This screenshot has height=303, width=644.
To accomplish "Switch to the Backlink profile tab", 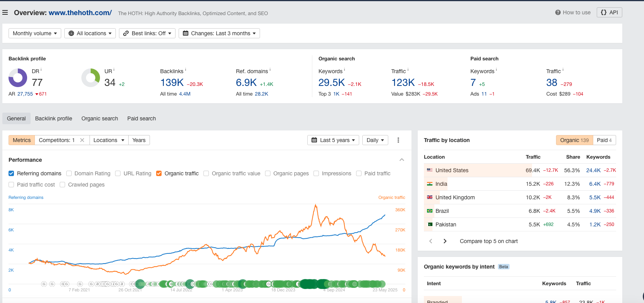I will tap(53, 118).
